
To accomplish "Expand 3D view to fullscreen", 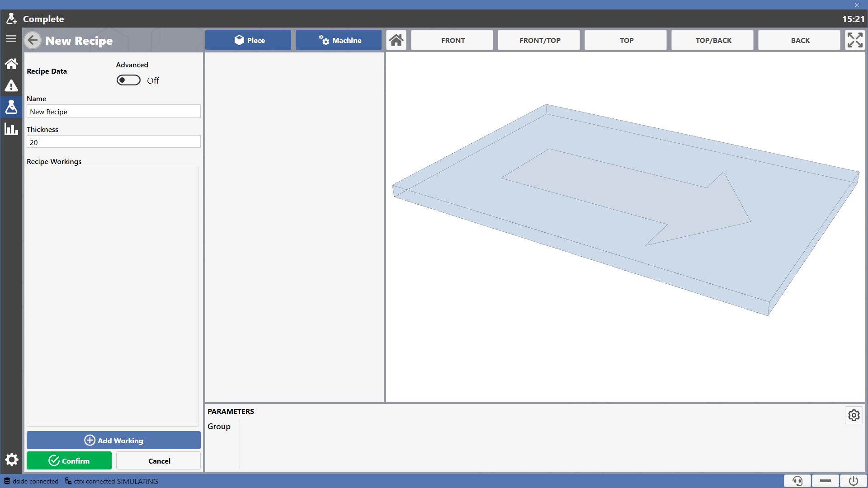I will (x=854, y=40).
